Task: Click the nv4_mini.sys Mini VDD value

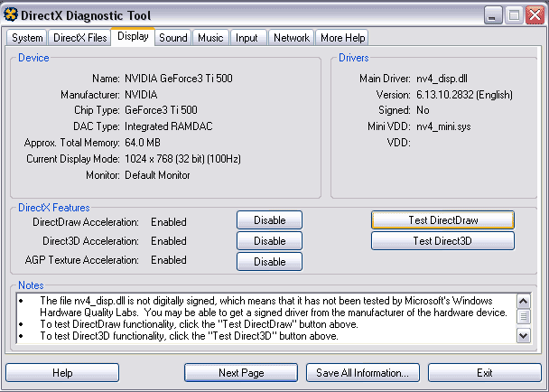Action: pyautogui.click(x=443, y=126)
